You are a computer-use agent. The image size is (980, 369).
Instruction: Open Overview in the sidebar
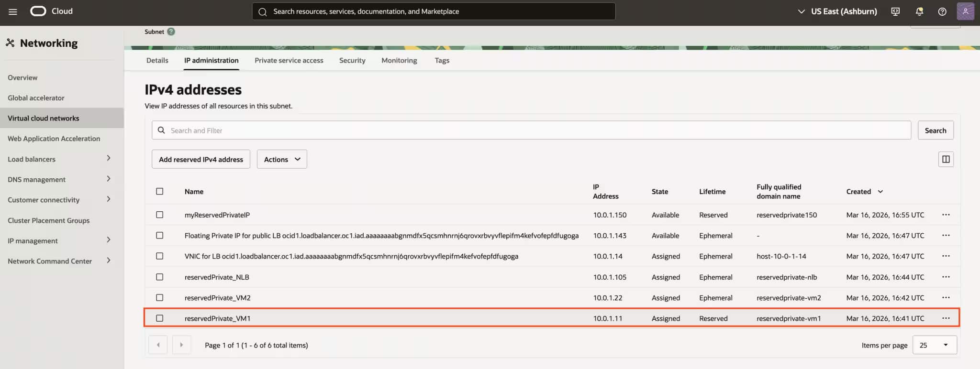22,77
